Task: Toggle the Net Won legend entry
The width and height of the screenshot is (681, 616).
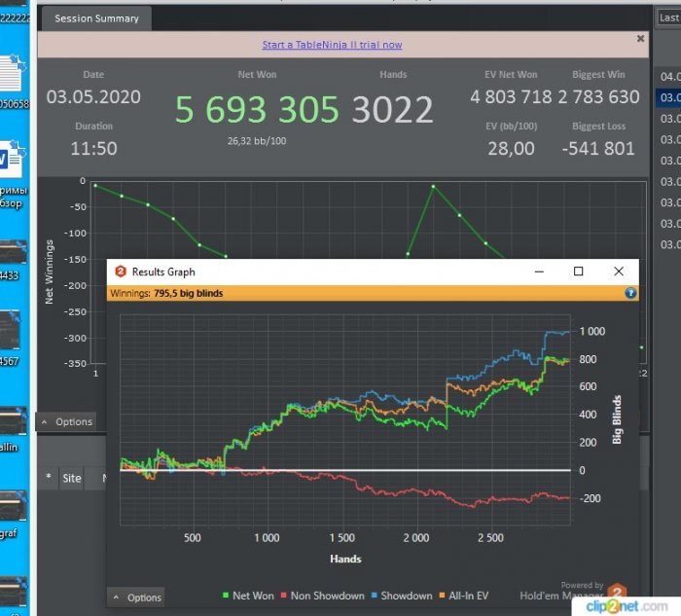Action: [248, 596]
